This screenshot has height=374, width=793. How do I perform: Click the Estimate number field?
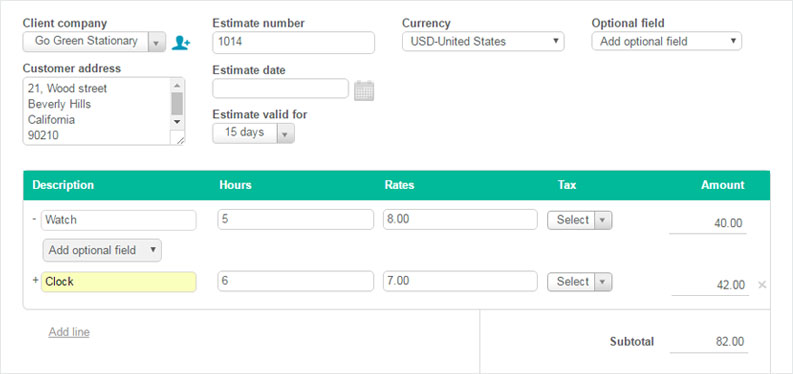coord(293,42)
